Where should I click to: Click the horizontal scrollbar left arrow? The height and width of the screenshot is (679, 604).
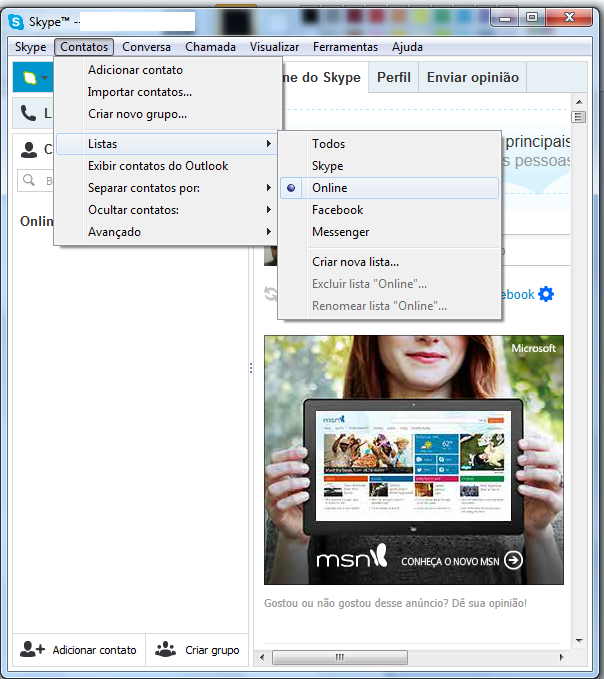[x=262, y=657]
